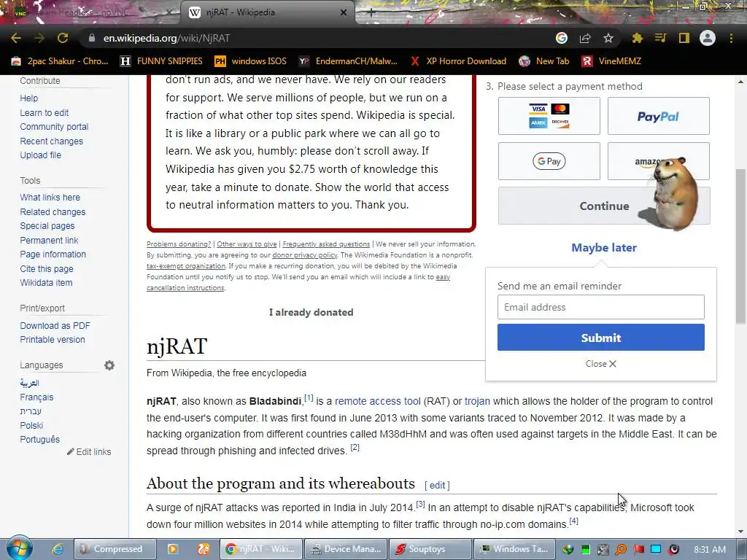Screen dimensions: 747x560
Task: Open citation reference [4]
Action: click(573, 521)
